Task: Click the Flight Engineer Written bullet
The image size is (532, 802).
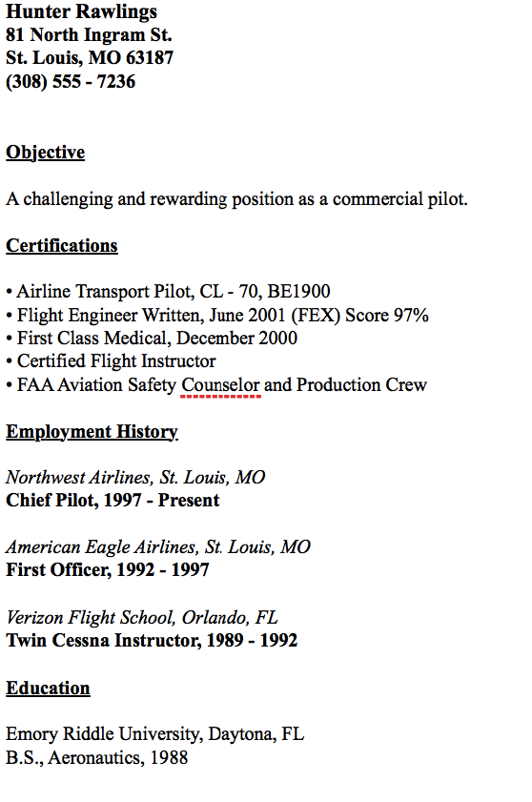Action: (x=217, y=315)
